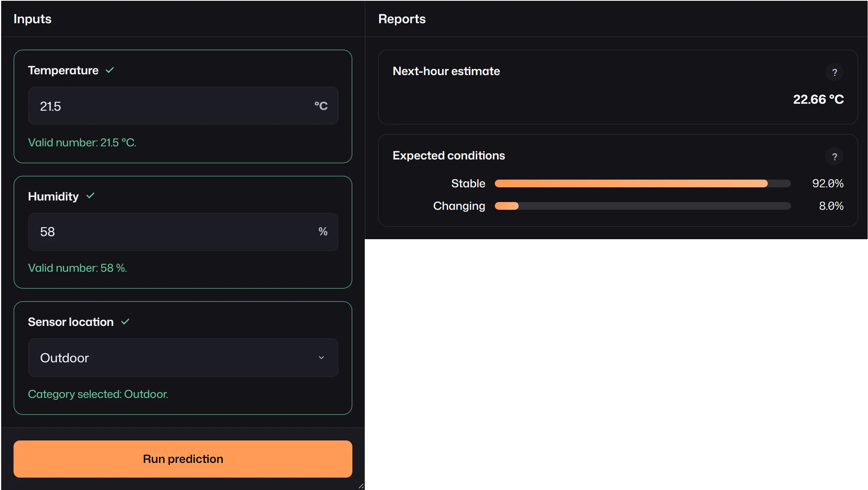This screenshot has height=490, width=868.
Task: Click the % unit in Humidity field
Action: [323, 231]
